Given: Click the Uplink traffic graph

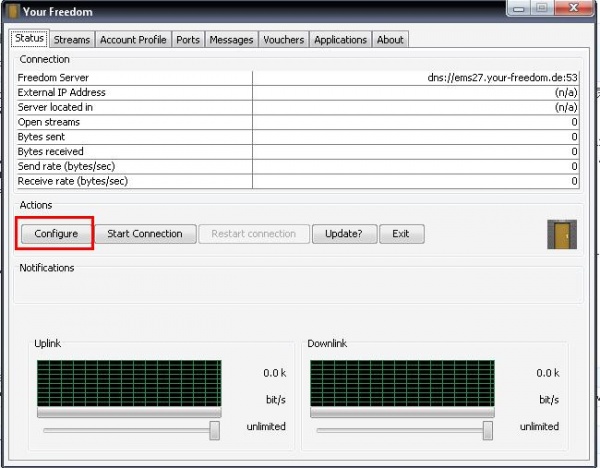Looking at the screenshot, I should (x=129, y=383).
